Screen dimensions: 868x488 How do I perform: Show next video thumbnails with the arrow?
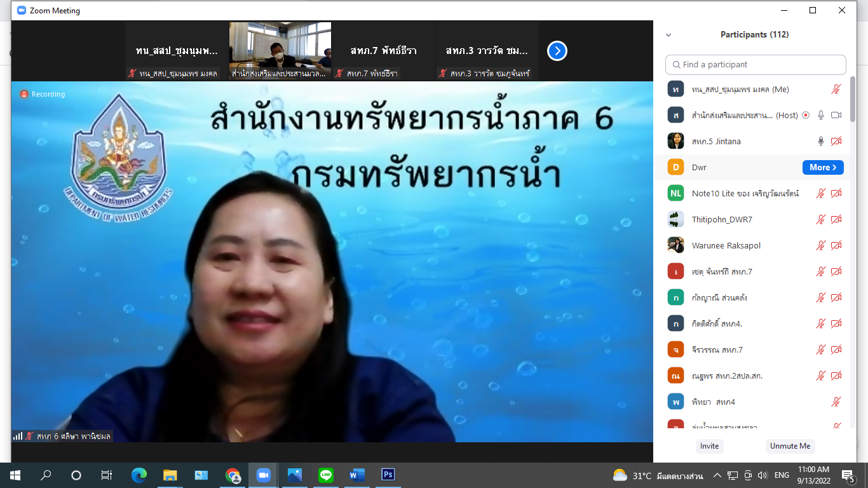coord(557,51)
